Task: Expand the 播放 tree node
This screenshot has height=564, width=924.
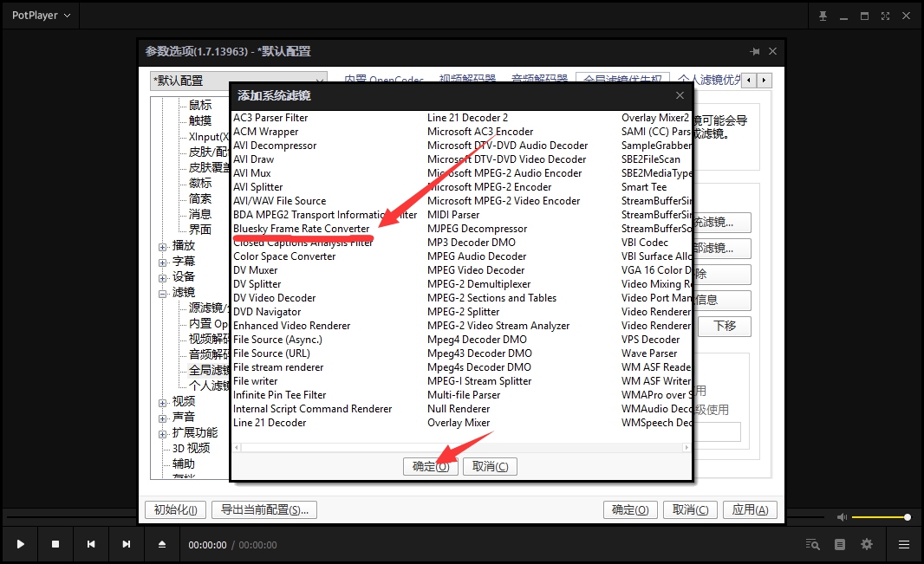Action: pos(163,247)
